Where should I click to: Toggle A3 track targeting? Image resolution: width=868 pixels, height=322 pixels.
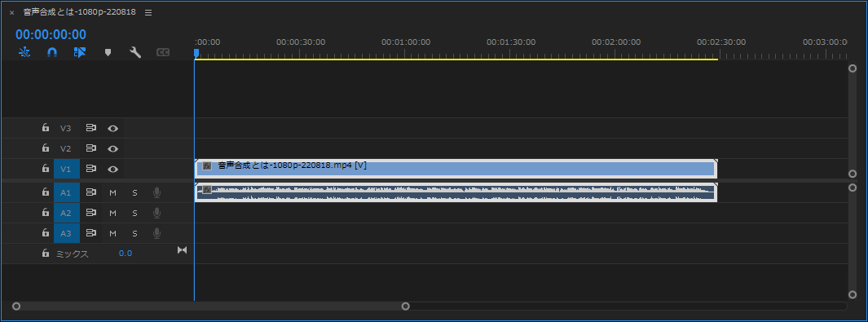pos(66,233)
